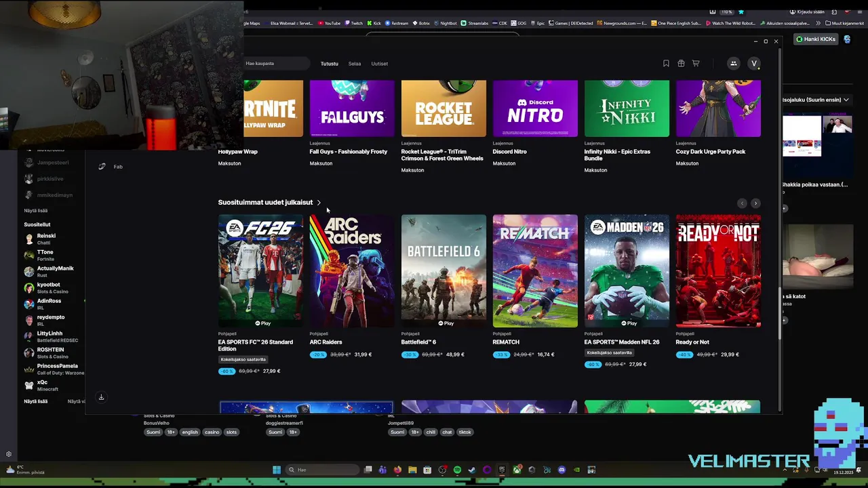Image resolution: width=868 pixels, height=488 pixels.
Task: Switch to the Uutiset tab
Action: click(x=380, y=64)
